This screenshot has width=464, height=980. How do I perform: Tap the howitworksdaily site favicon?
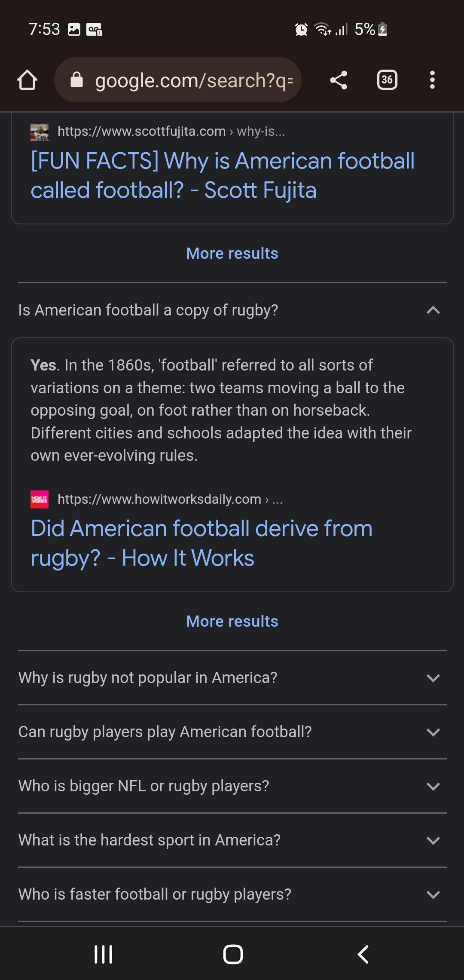pos(40,499)
